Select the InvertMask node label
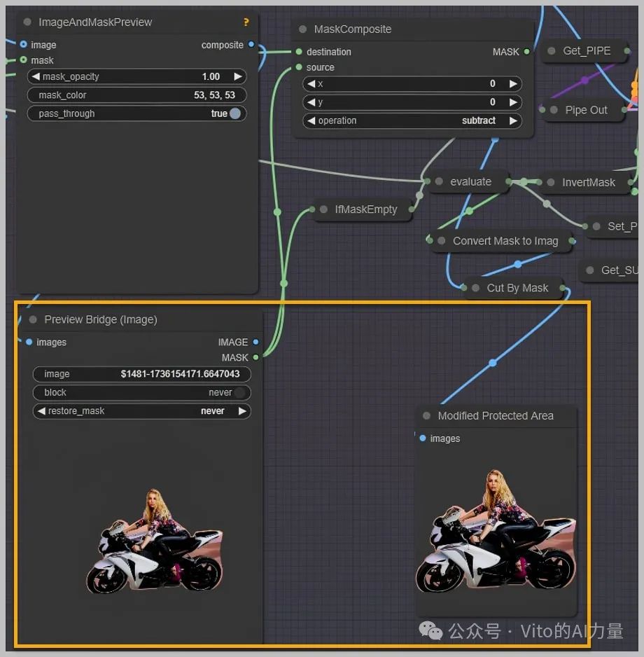 click(588, 182)
